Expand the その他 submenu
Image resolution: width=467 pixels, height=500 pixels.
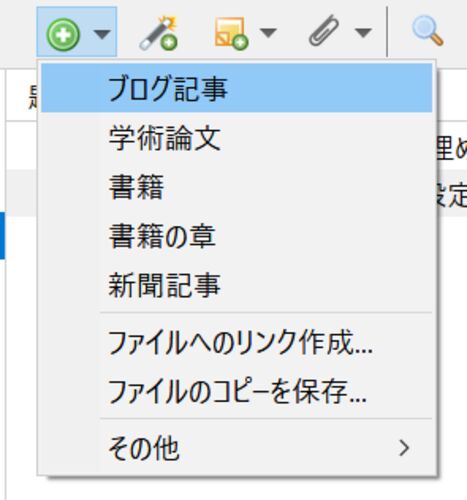pos(237,448)
